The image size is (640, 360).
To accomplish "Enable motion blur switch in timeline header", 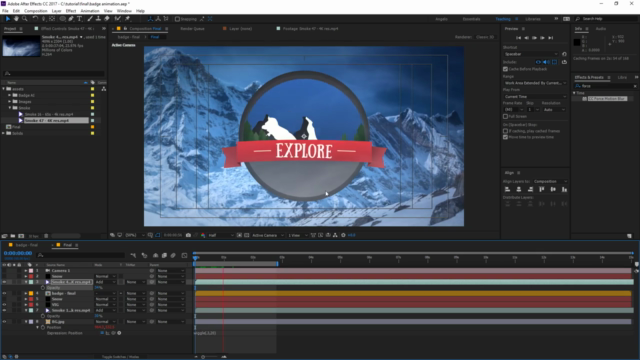I will (x=173, y=256).
